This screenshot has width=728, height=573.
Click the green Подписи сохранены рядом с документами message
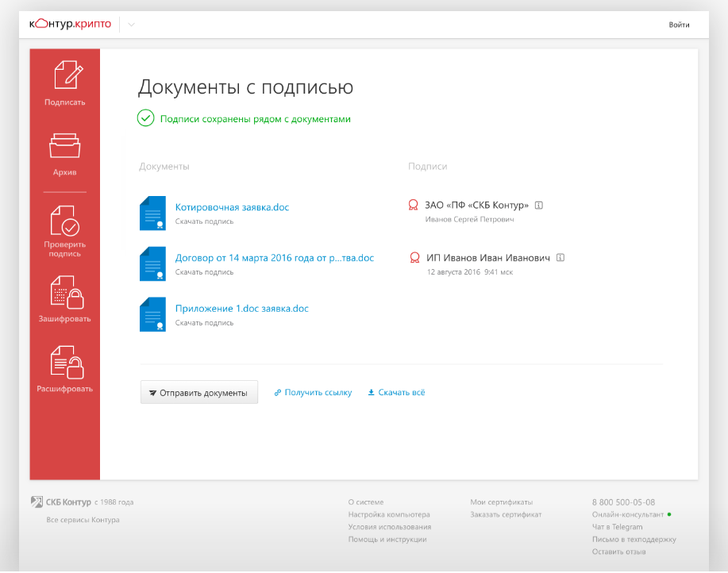[x=256, y=119]
